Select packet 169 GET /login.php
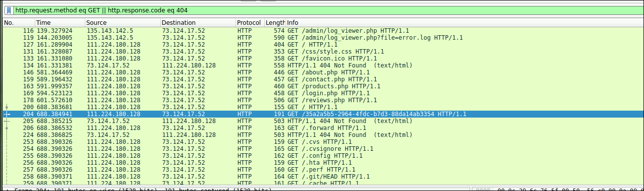The width and height of the screenshot is (644, 191). coord(323,93)
